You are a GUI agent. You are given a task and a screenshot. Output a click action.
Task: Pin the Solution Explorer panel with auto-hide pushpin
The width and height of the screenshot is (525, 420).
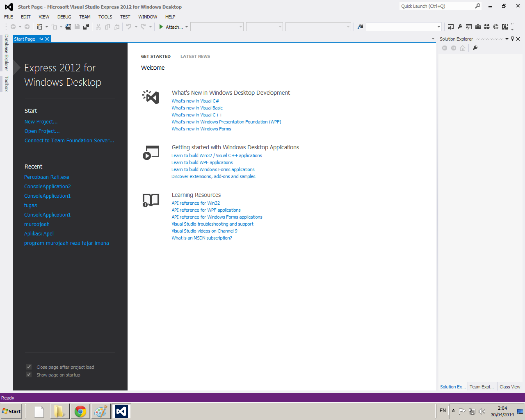512,39
